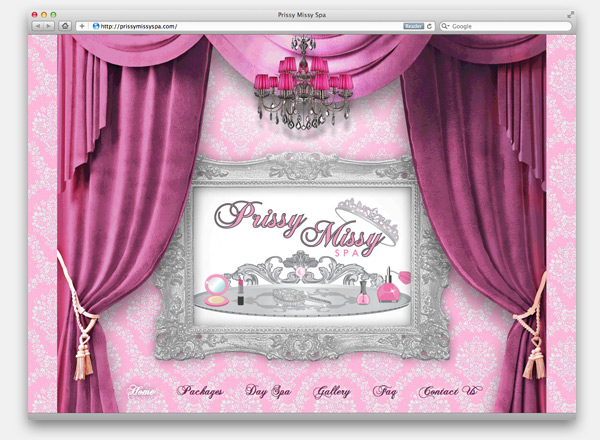Select the Contact Us link
The width and height of the screenshot is (600, 440).
point(449,391)
